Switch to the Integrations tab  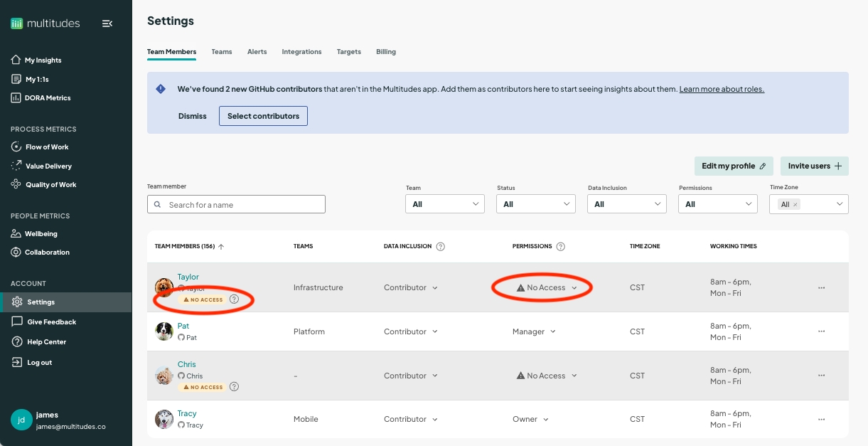click(301, 52)
